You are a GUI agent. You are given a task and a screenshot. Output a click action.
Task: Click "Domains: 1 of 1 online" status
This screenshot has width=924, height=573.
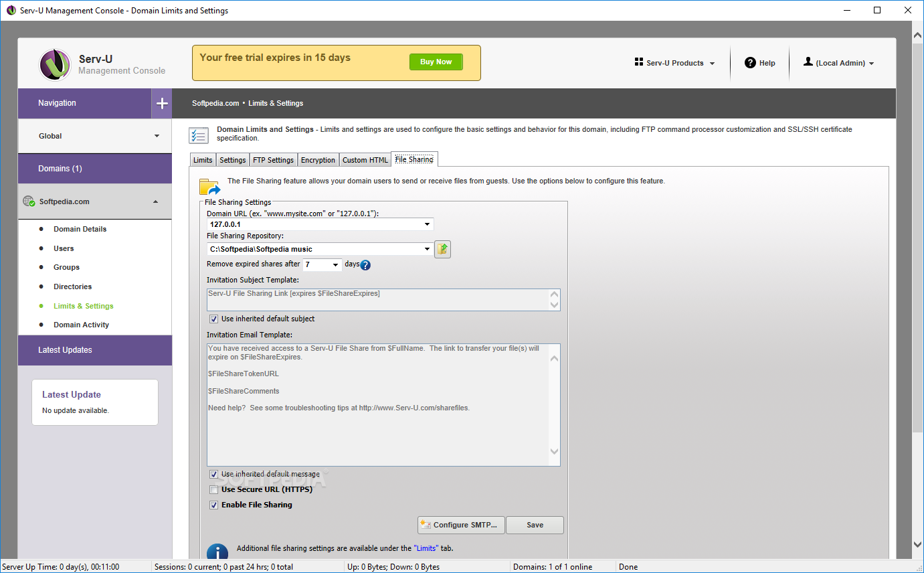tap(553, 567)
